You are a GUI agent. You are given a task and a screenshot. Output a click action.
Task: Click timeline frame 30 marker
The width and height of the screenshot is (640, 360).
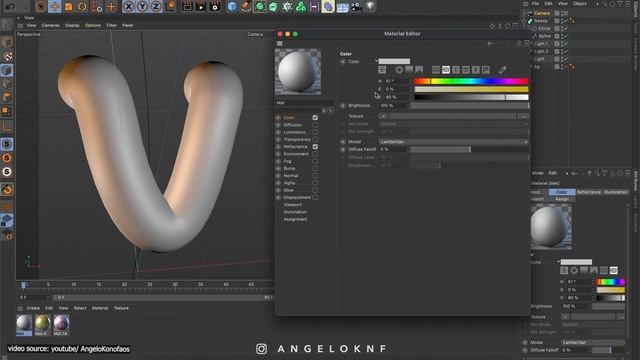175,284
